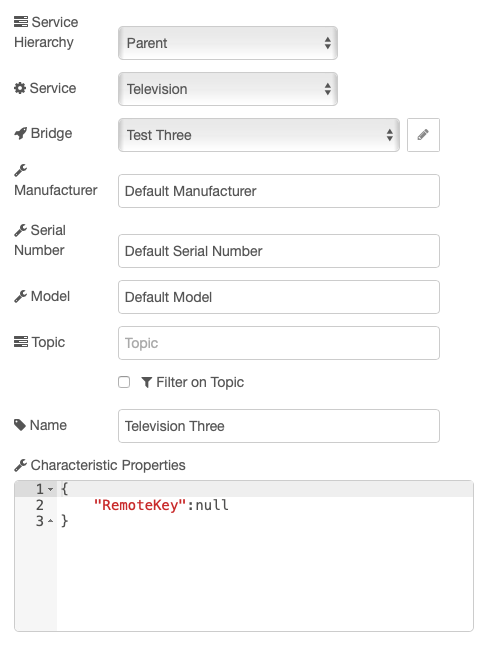The width and height of the screenshot is (492, 668).
Task: Select the Filter on Topic label
Action: pos(200,383)
